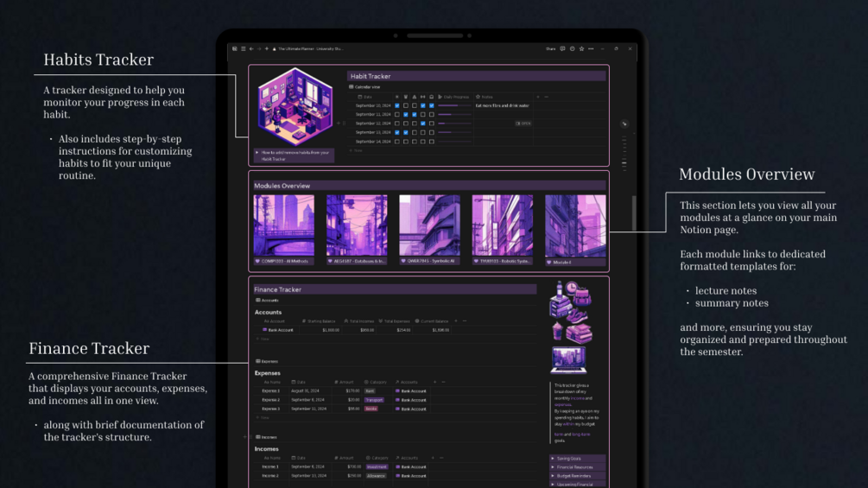Open the ellipsis menu in the Habit Tracker header
Image resolution: width=868 pixels, height=488 pixels.
pyautogui.click(x=547, y=97)
